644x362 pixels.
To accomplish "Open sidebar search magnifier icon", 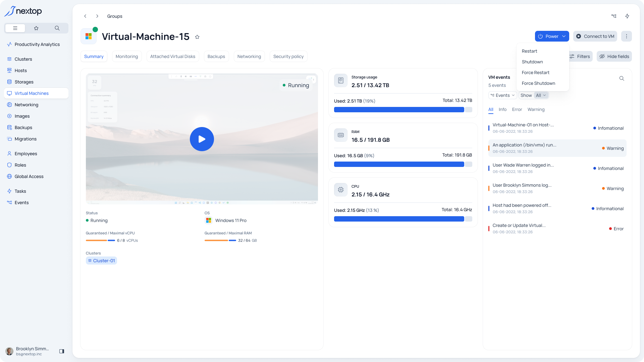I will pos(57,28).
